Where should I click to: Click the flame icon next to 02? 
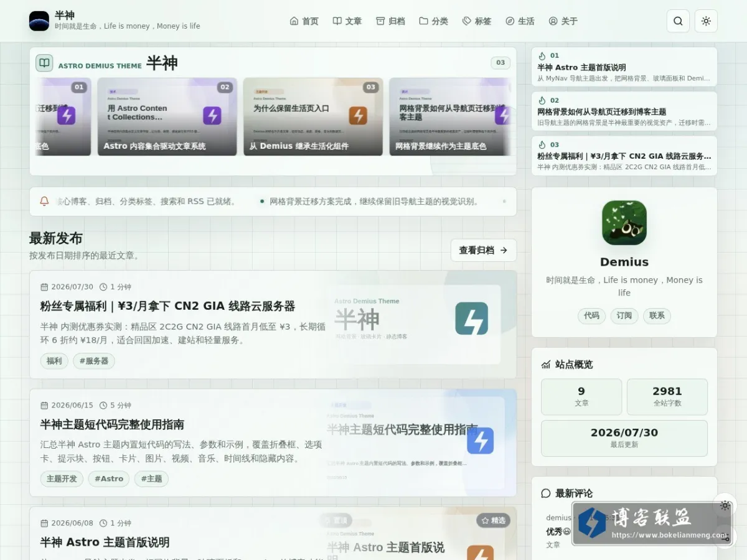pyautogui.click(x=542, y=100)
